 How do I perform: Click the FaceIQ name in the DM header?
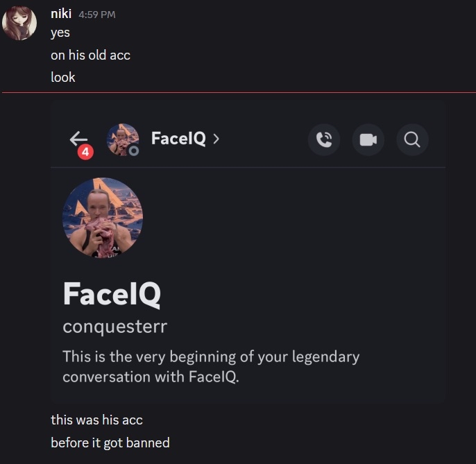[x=178, y=139]
